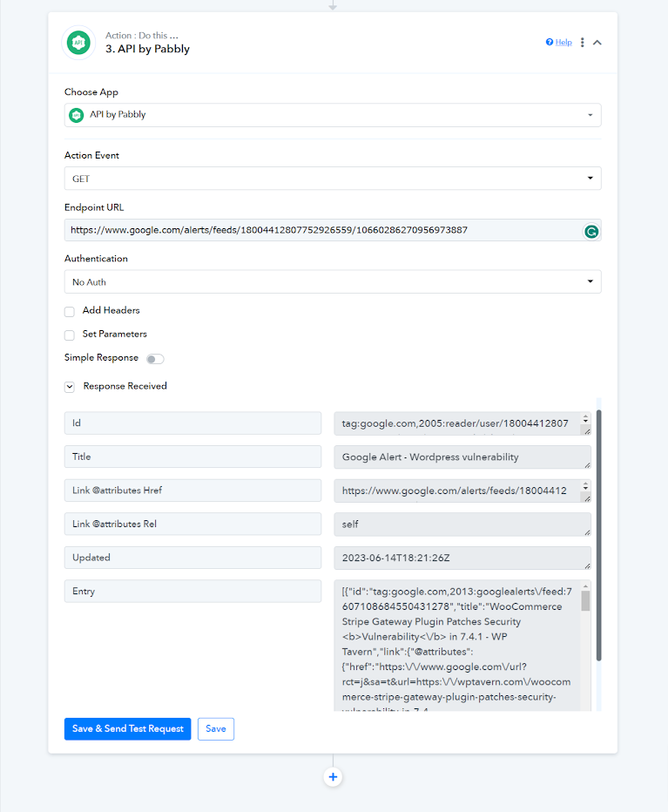Collapse the Response Received section
The width and height of the screenshot is (668, 812).
70,387
